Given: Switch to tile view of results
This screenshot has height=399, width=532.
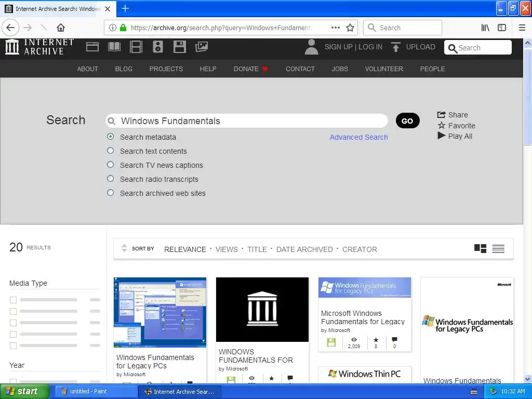Looking at the screenshot, I should (x=480, y=249).
